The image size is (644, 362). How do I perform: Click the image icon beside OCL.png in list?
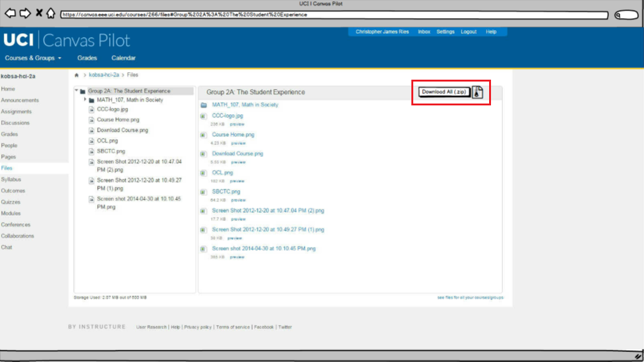203,173
